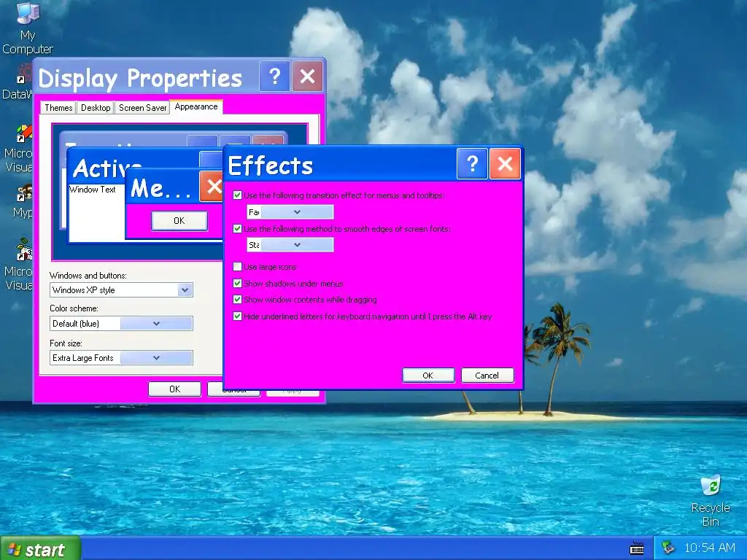Switch to the Themes tab

(58, 108)
